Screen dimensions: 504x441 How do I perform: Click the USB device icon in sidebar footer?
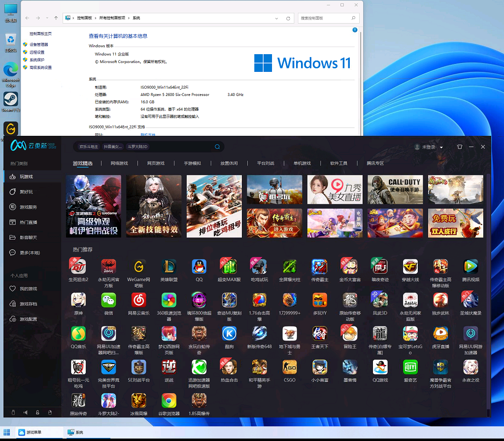(x=13, y=412)
